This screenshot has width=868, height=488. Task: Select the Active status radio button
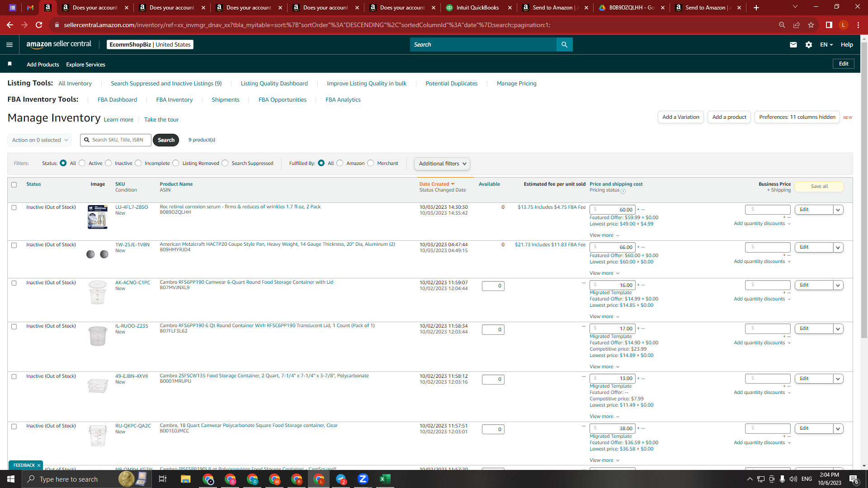click(x=82, y=163)
